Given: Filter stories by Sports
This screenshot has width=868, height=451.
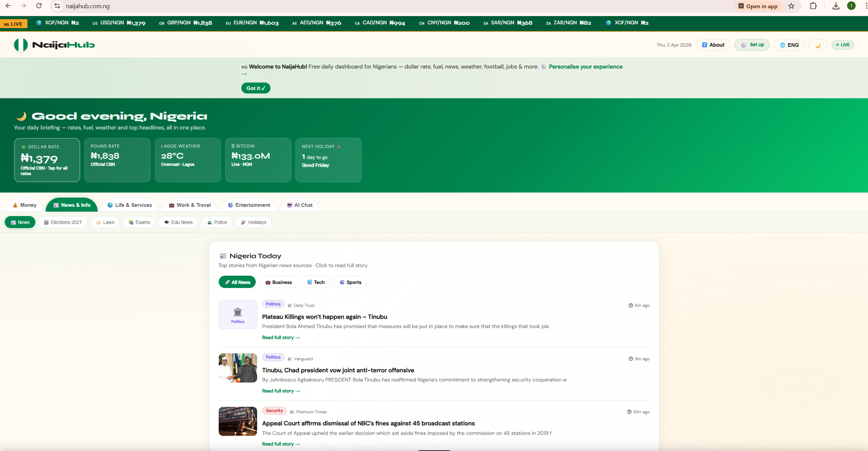Looking at the screenshot, I should click(350, 282).
